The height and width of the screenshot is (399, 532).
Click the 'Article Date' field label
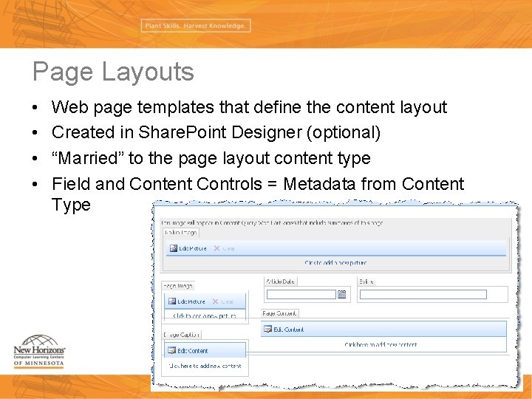pyautogui.click(x=280, y=282)
